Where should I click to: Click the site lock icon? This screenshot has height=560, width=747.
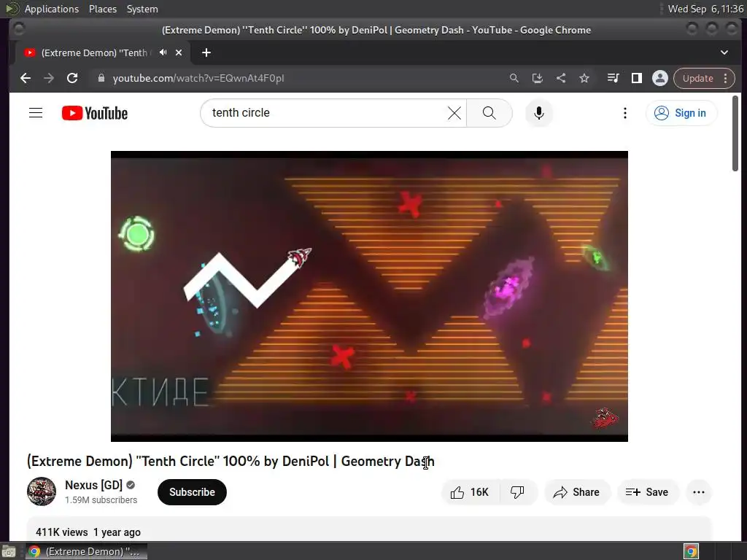tap(101, 78)
